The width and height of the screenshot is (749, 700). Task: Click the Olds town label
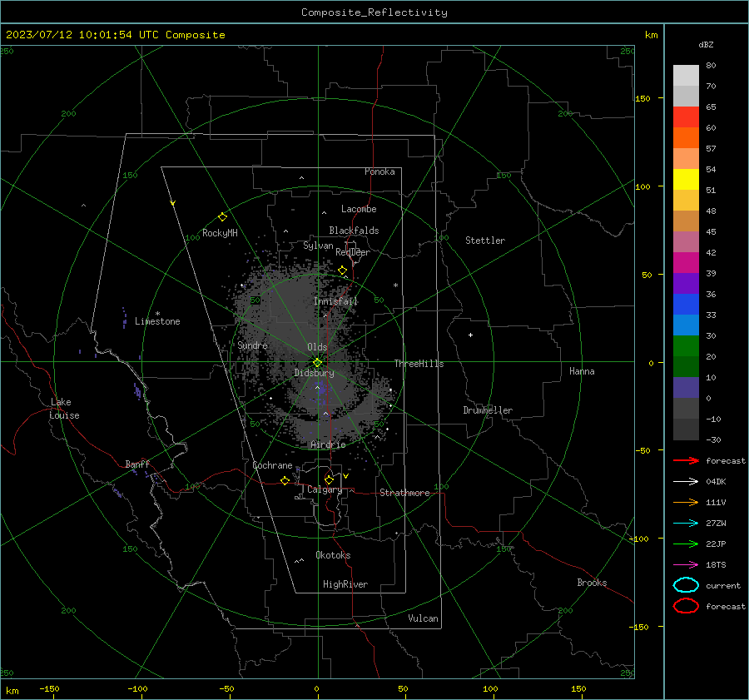[317, 347]
